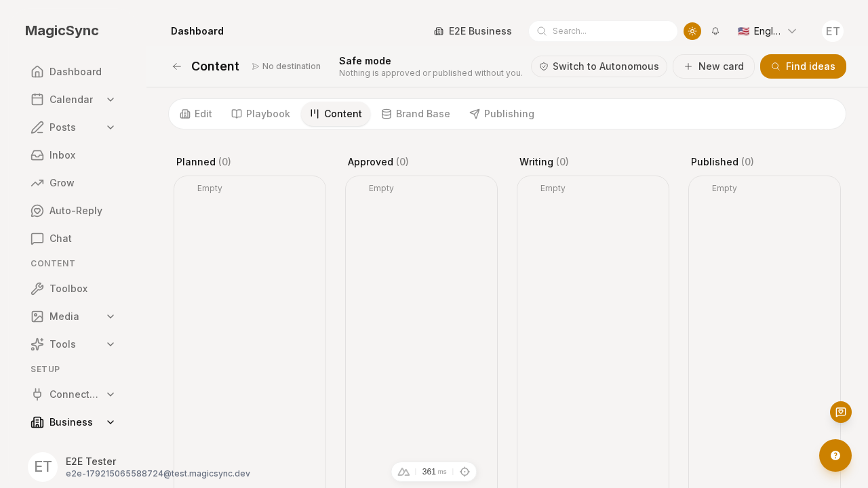
Task: Click the Published column header
Action: coord(722,162)
